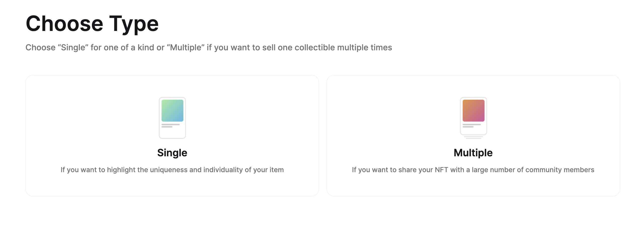Select the Multiple type option card

coord(473,136)
